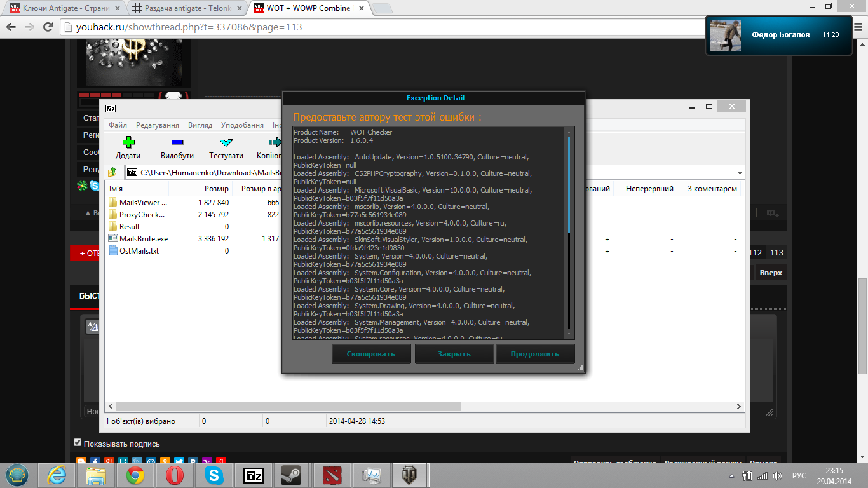Go to forum page 113

tap(776, 253)
